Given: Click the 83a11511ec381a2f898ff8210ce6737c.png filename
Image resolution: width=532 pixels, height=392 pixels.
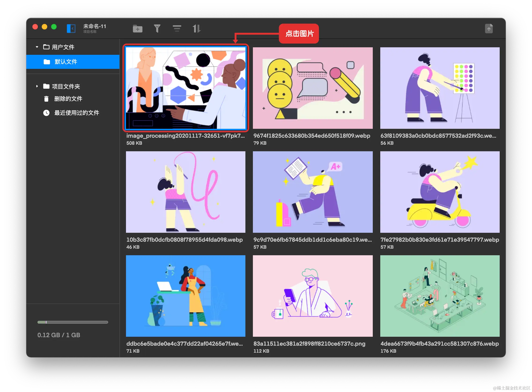Looking at the screenshot, I should 309,344.
